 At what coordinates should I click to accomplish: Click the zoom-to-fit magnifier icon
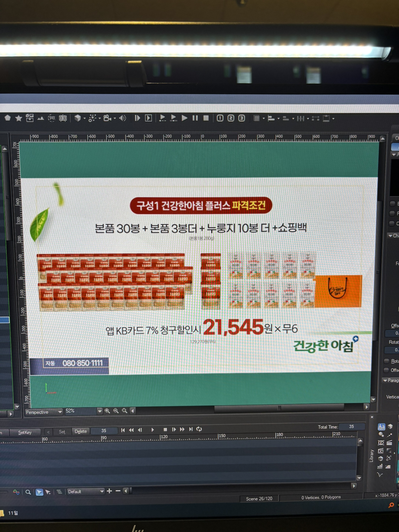pyautogui.click(x=124, y=411)
